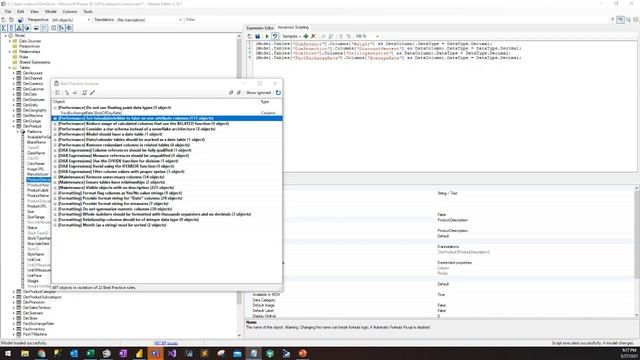Screen dimensions: 640x360
Task: Select the Weight column under DimProduct
Action: pyautogui.click(x=33, y=281)
